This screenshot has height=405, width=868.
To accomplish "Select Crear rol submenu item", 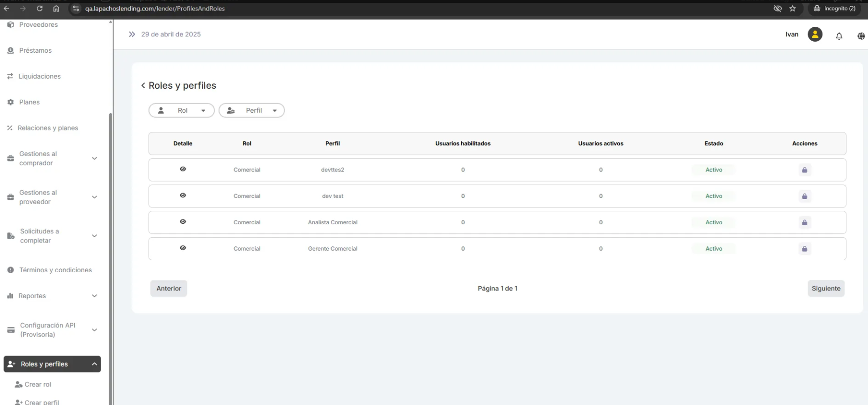I will 37,384.
